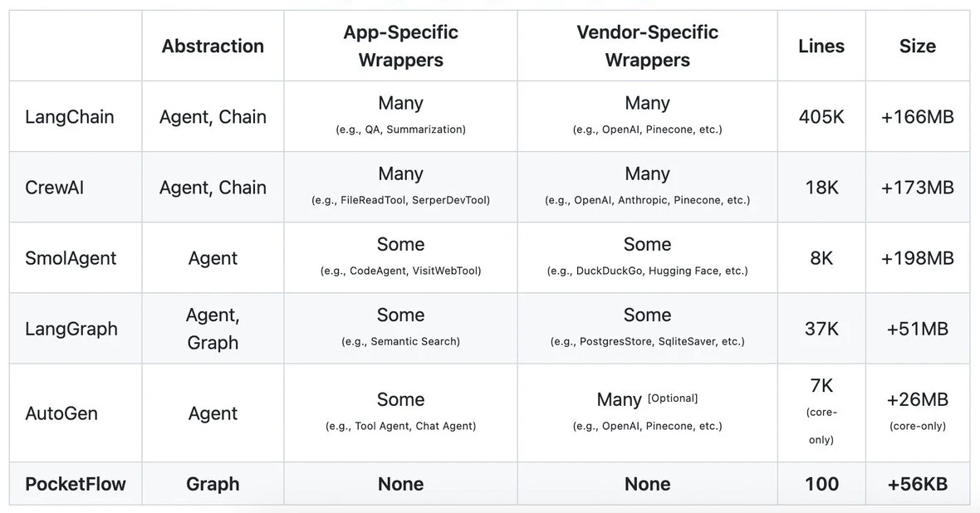Click the 37K lines cell
Screen dimensions: 980x513
(x=821, y=329)
